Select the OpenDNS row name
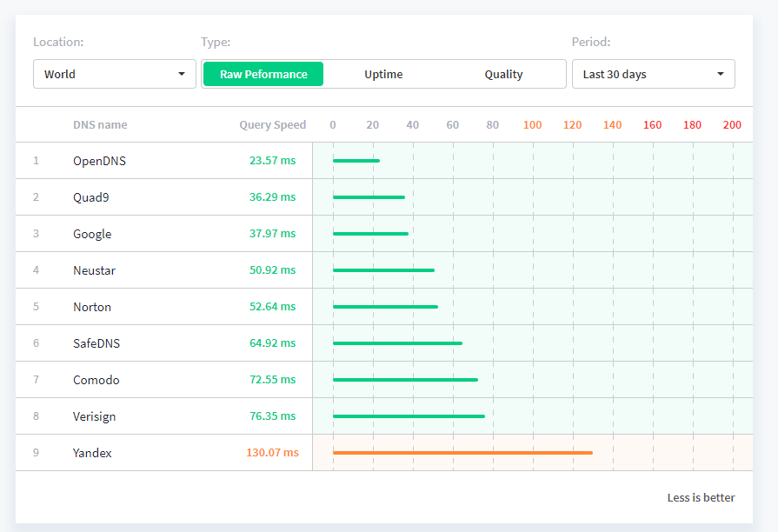Image resolution: width=778 pixels, height=532 pixels. (x=100, y=161)
